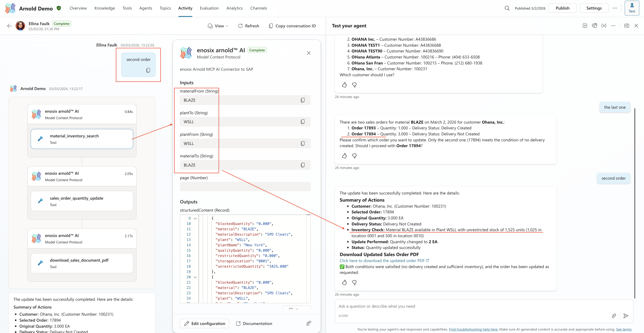This screenshot has width=644, height=333.
Task: Click the Publish button
Action: 563,8
